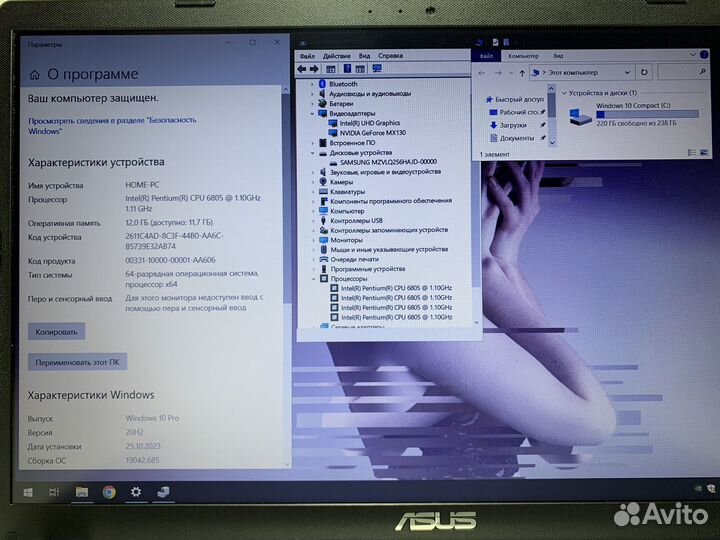Open Загрузки in navigation pane
Viewport: 720px width, 540px height.
508,125
